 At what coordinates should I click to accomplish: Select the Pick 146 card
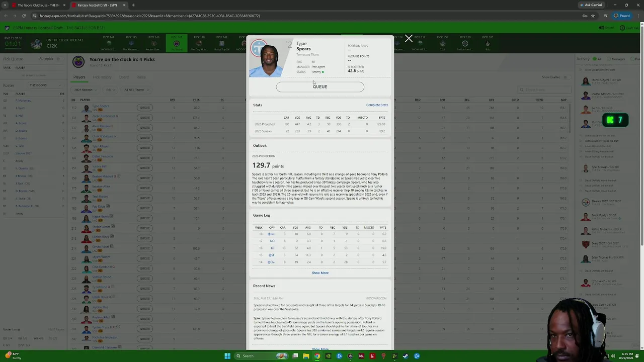[153, 43]
